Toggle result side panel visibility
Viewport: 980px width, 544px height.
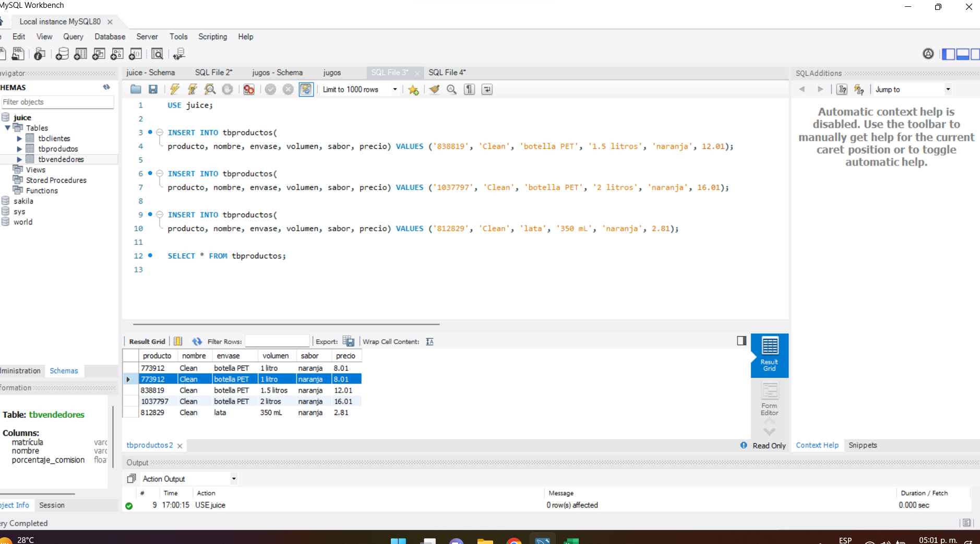742,341
